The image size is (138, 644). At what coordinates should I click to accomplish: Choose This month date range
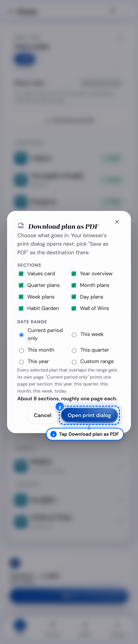point(21,351)
